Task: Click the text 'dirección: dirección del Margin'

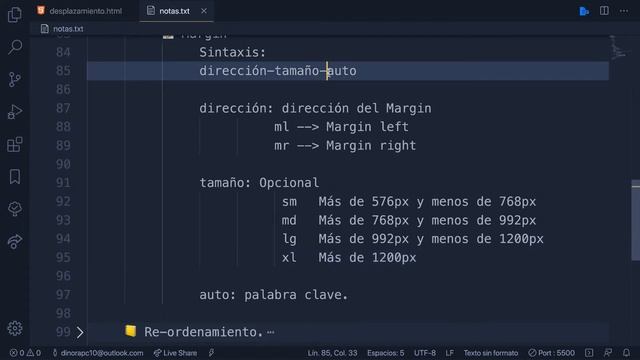Action: click(x=315, y=108)
